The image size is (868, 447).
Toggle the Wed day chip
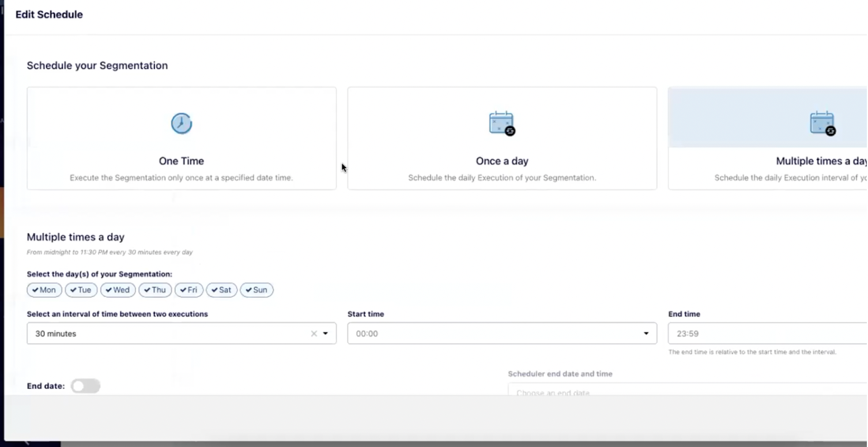118,290
